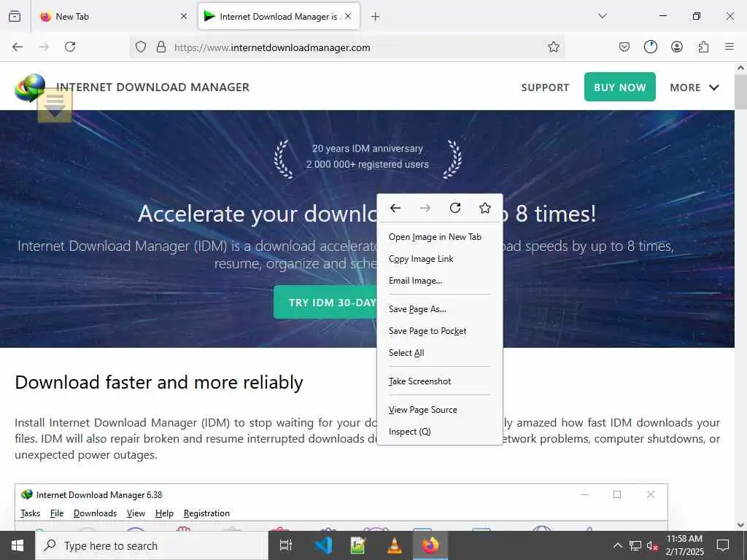This screenshot has width=747, height=560.
Task: Select Copy Image Link
Action: pyautogui.click(x=439, y=259)
